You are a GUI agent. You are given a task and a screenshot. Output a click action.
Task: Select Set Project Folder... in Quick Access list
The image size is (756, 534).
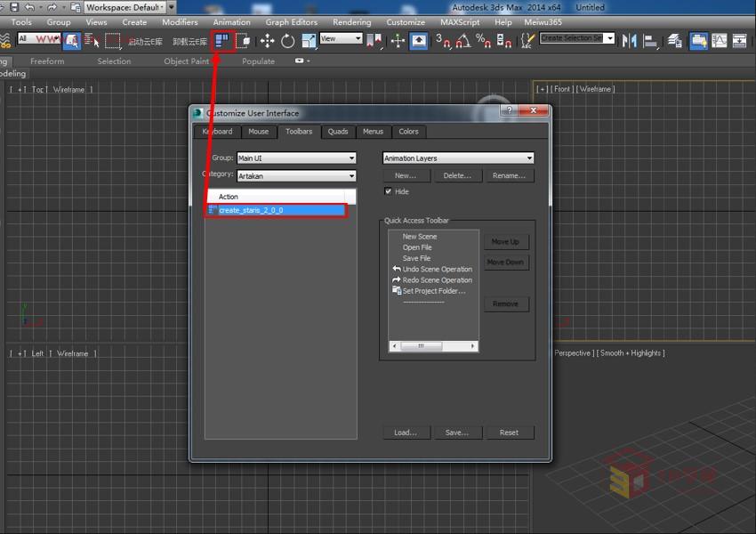pyautogui.click(x=429, y=291)
